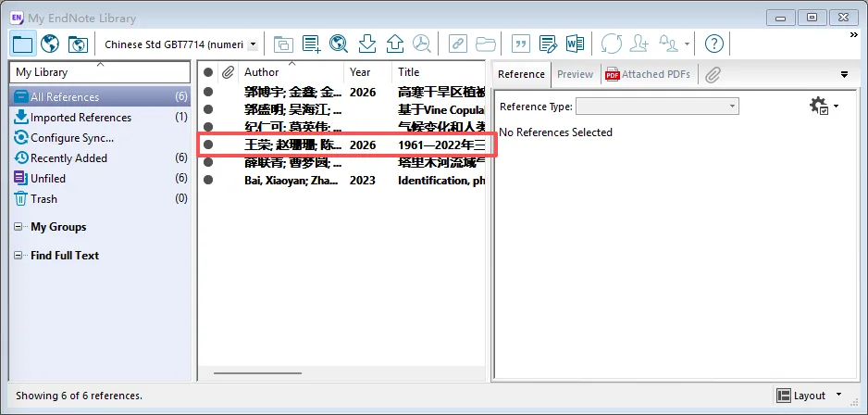Viewport: 868px width, 415px height.
Task: Click the New Reference icon
Action: pyautogui.click(x=311, y=44)
